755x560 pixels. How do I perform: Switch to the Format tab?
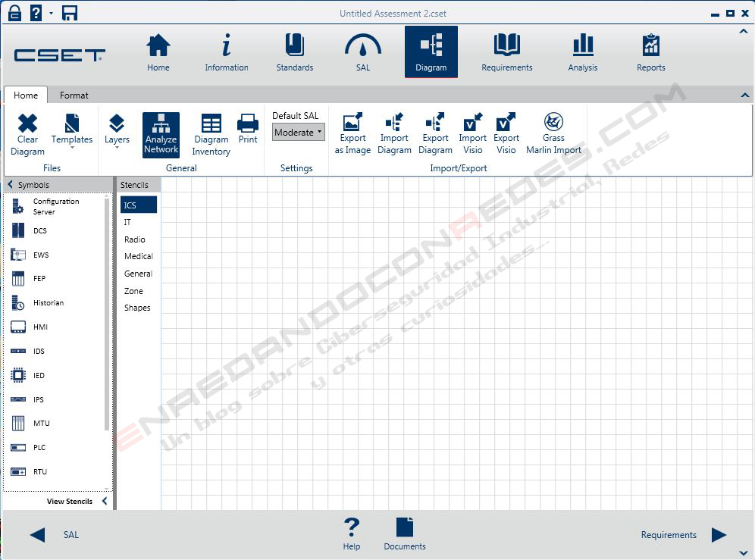click(x=74, y=95)
